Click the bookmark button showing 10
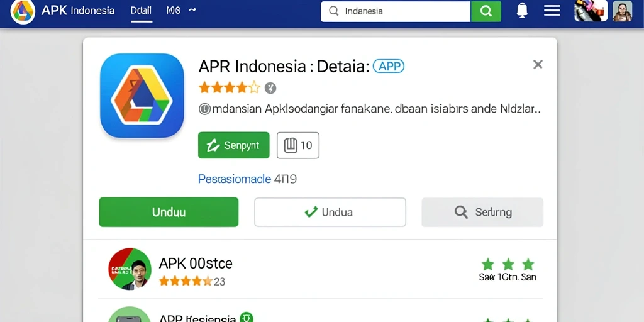 297,145
